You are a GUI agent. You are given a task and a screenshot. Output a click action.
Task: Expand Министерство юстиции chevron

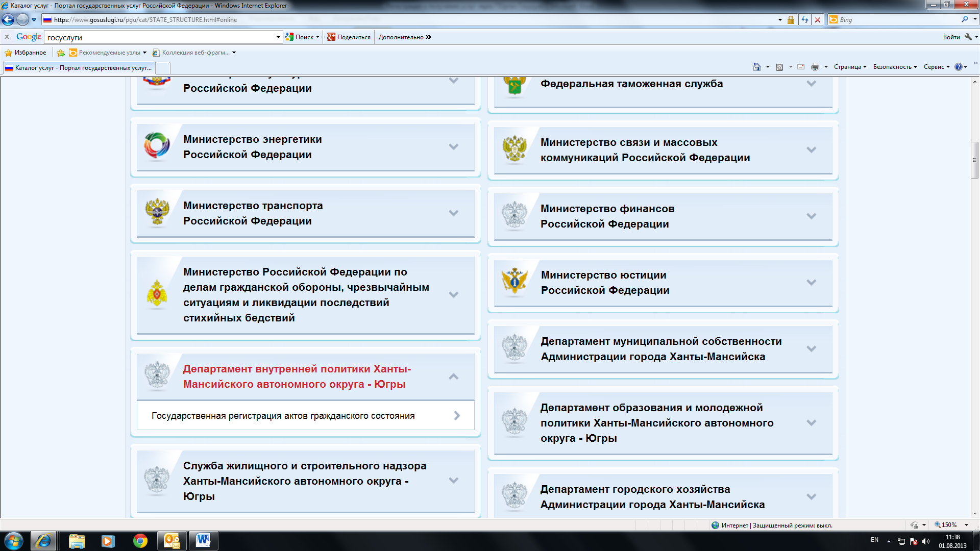pos(811,283)
